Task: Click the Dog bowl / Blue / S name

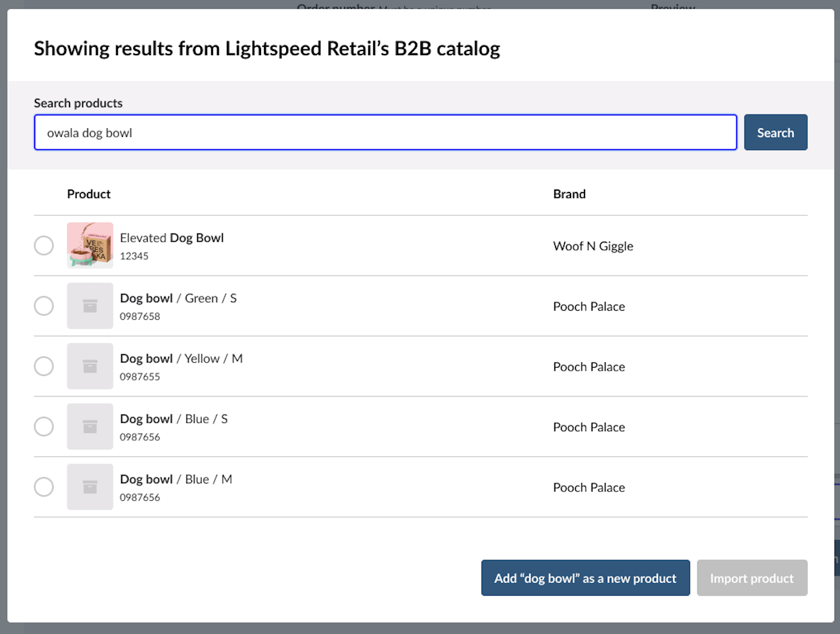Action: (174, 419)
